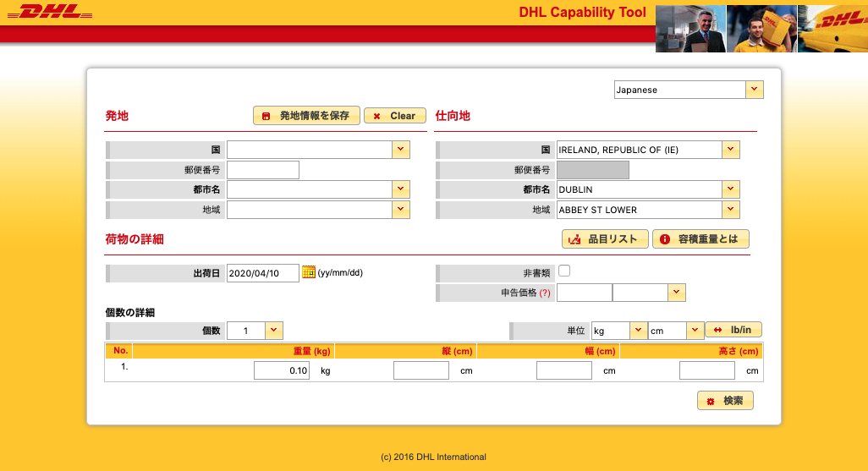The image size is (868, 471).
Task: Click the row number 1. cell
Action: [x=124, y=366]
